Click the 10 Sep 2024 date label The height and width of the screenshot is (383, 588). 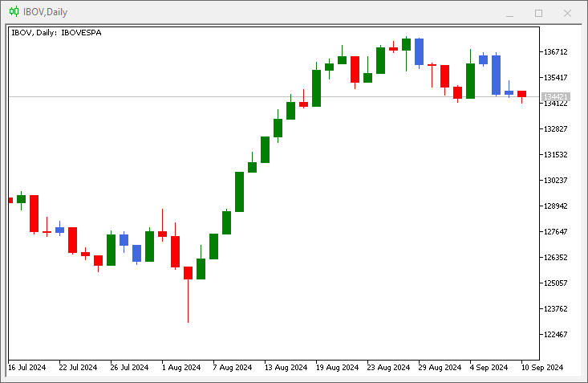click(x=542, y=367)
